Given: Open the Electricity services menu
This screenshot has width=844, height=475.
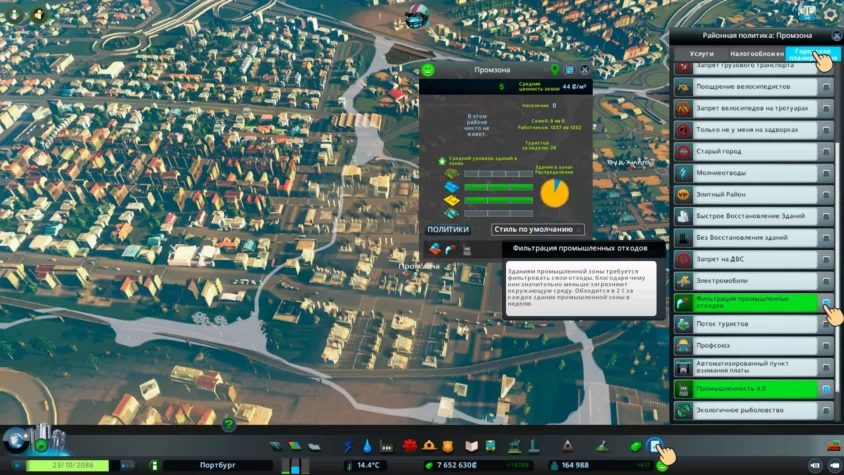Looking at the screenshot, I should point(348,446).
